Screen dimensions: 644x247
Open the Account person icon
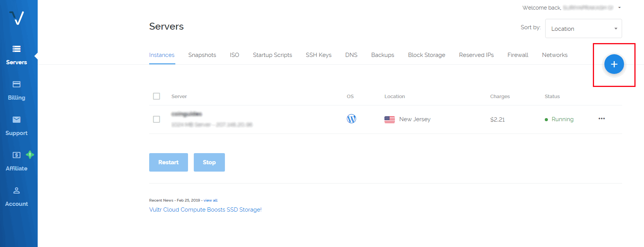17,190
